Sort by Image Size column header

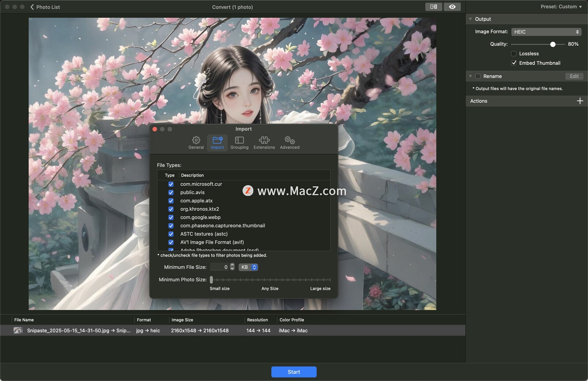(182, 320)
